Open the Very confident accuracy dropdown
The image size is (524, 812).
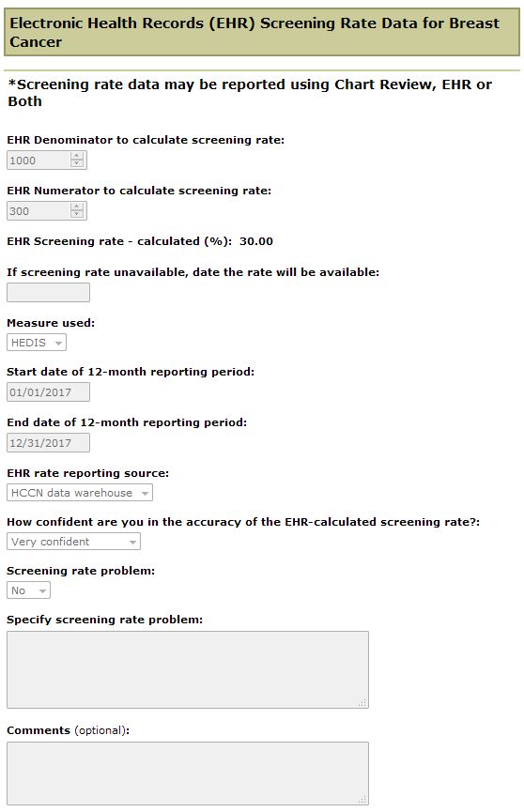click(73, 542)
